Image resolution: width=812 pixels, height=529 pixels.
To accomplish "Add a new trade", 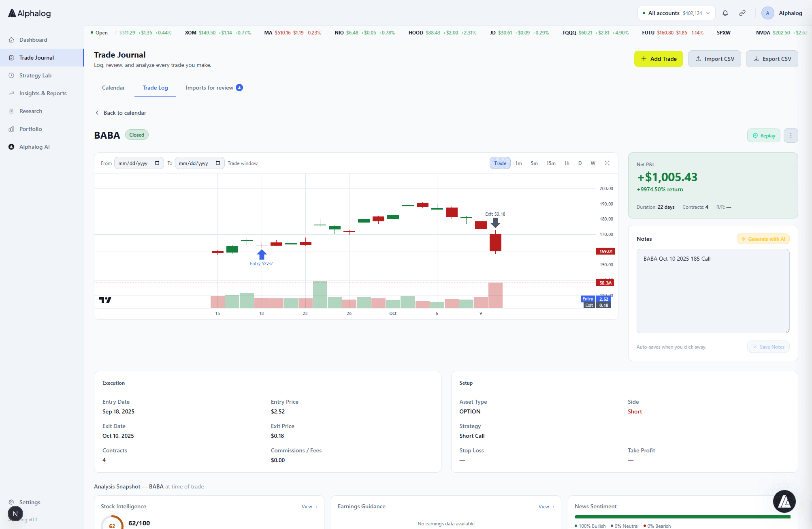I will point(659,59).
